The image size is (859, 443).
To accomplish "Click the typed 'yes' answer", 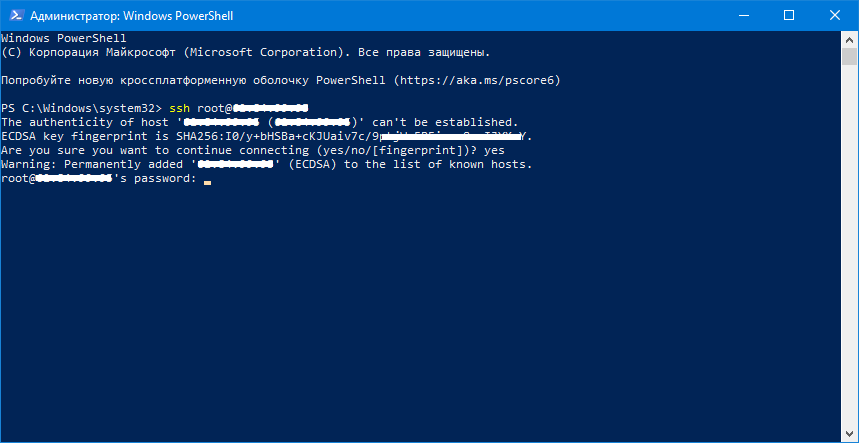I will point(494,151).
